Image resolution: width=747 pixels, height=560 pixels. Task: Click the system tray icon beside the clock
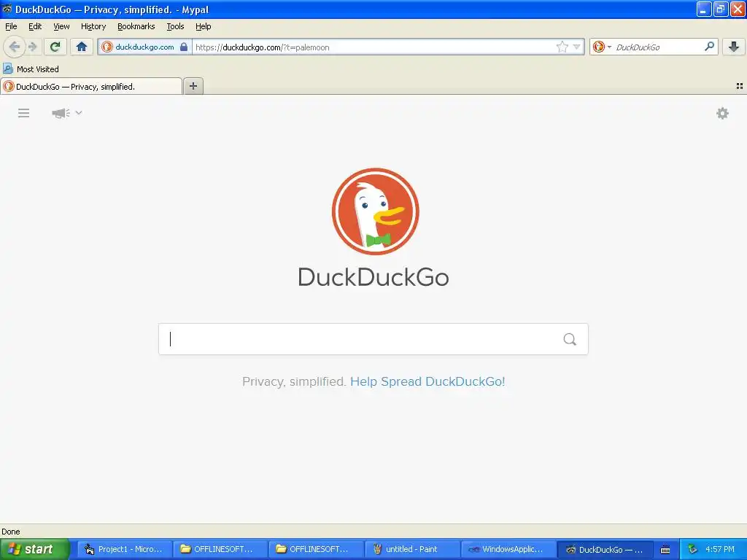point(692,549)
